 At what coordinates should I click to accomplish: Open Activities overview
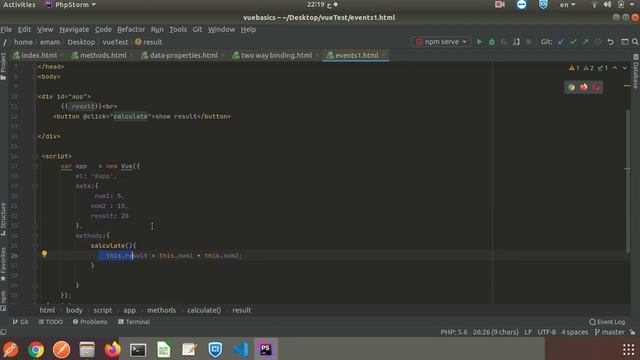(19, 4)
